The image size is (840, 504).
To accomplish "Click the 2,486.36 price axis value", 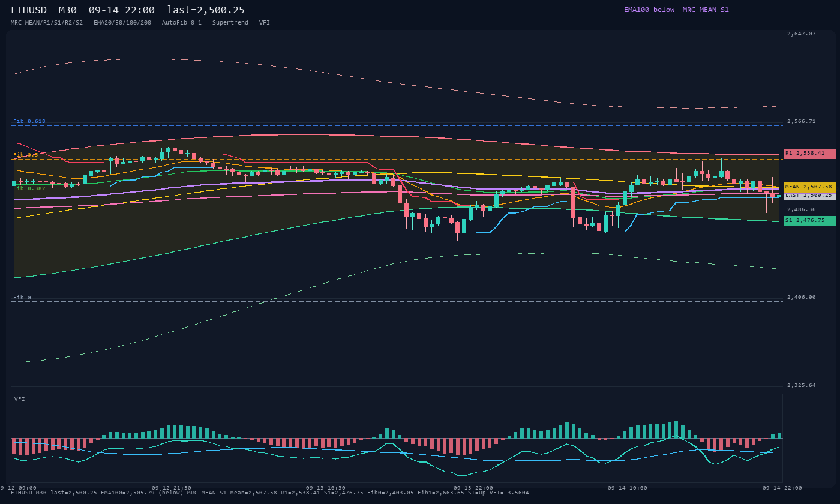I will pyautogui.click(x=802, y=209).
